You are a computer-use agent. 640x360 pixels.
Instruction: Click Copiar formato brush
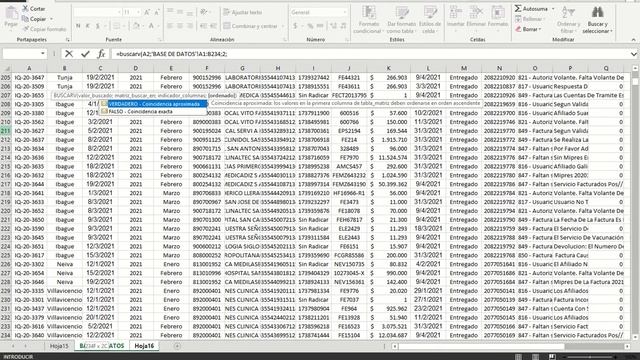[44, 29]
